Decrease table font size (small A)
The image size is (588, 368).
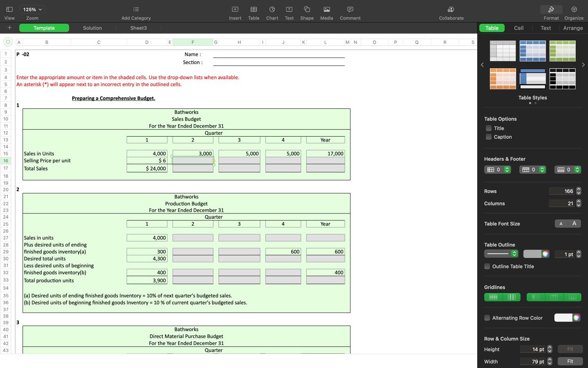click(561, 224)
